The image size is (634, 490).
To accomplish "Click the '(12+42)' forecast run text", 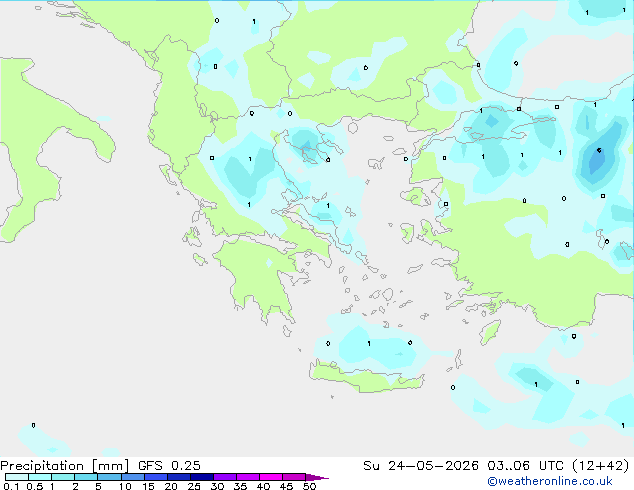I will coord(601,466).
